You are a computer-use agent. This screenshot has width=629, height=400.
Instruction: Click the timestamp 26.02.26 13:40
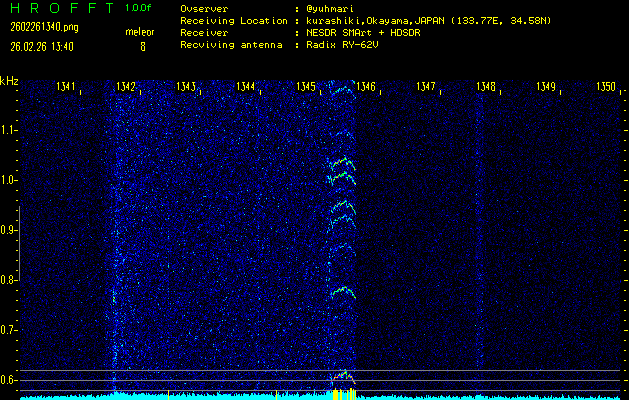(x=42, y=47)
